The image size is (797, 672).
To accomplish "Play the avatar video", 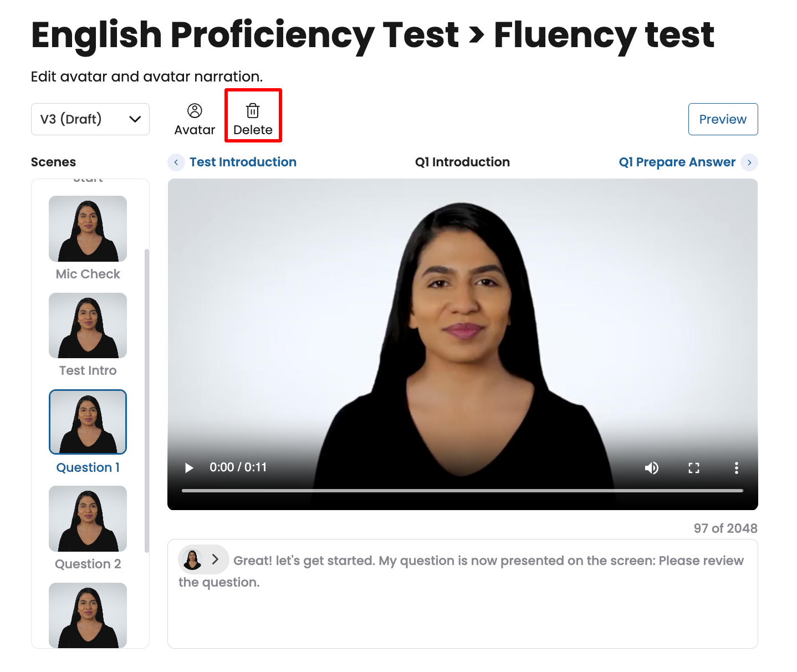I will (x=189, y=468).
